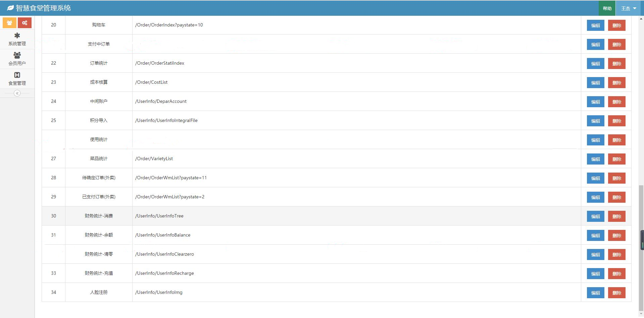Edit the 购物车 menu row

595,25
